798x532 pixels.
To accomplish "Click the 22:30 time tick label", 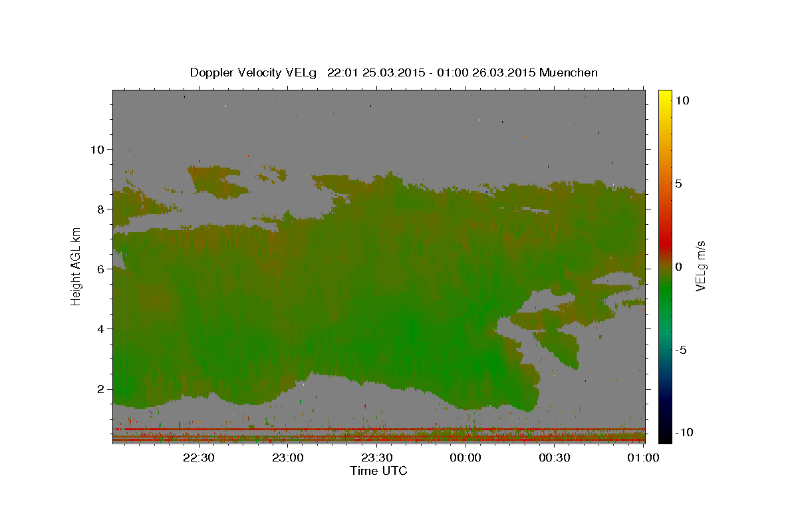I will coord(199,458).
